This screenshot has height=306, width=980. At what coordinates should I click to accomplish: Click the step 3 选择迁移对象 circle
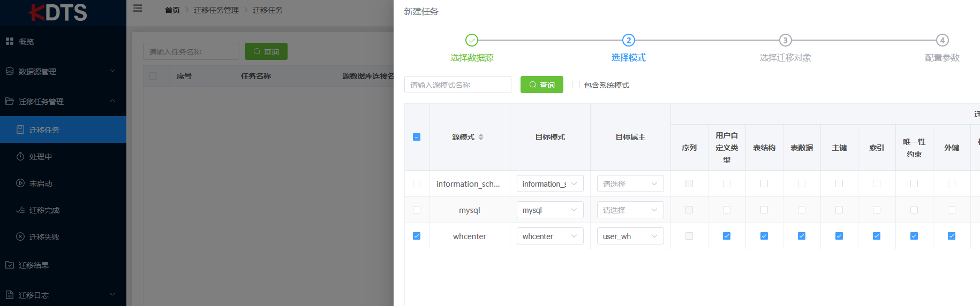click(785, 40)
